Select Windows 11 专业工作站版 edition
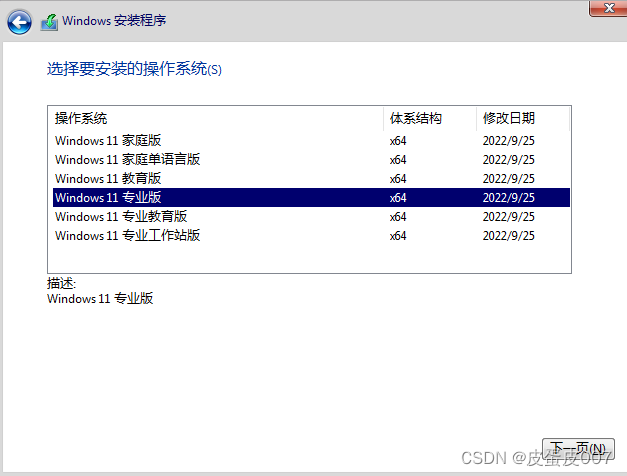The width and height of the screenshot is (627, 476). coord(311,236)
